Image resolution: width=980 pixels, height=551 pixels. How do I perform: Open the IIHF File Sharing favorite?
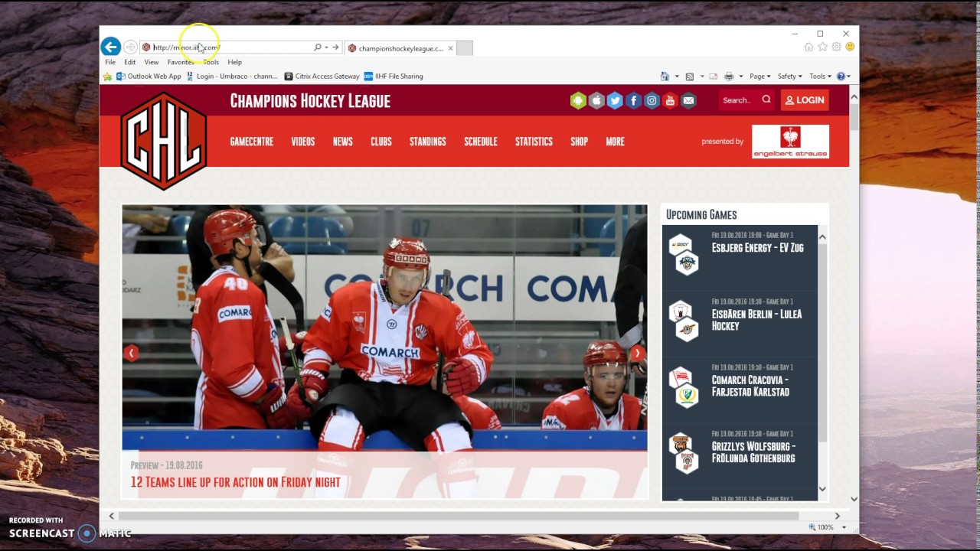[394, 77]
